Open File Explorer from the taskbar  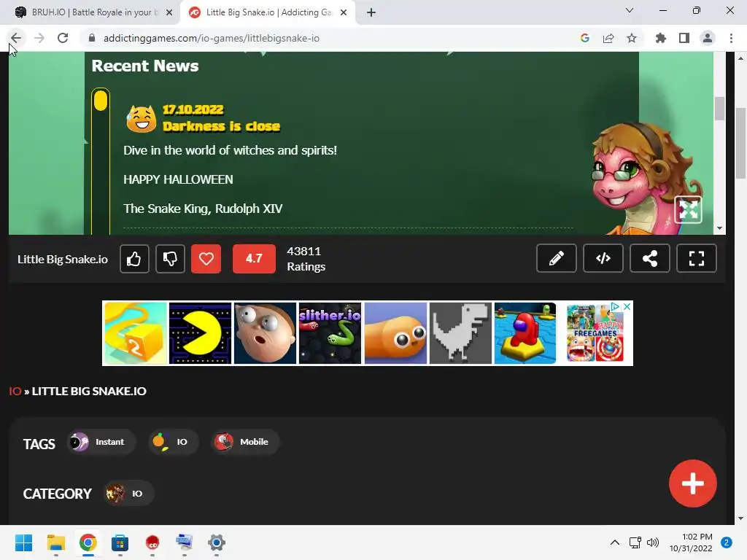point(55,542)
